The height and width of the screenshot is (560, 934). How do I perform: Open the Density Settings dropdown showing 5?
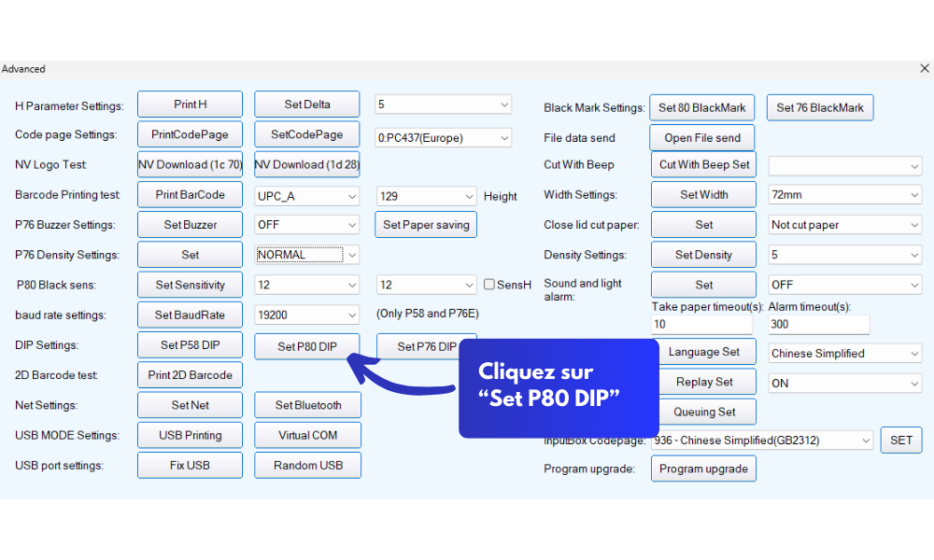[x=845, y=255]
